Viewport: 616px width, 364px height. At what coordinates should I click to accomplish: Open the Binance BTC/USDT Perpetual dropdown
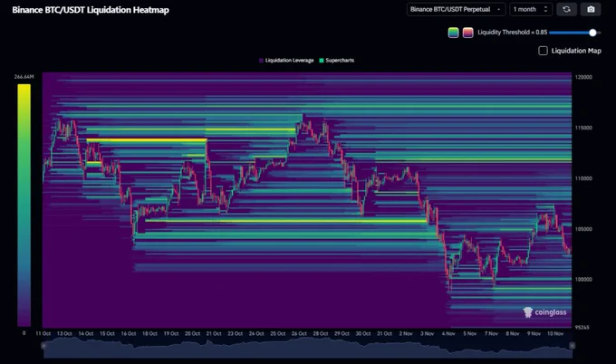(x=456, y=9)
